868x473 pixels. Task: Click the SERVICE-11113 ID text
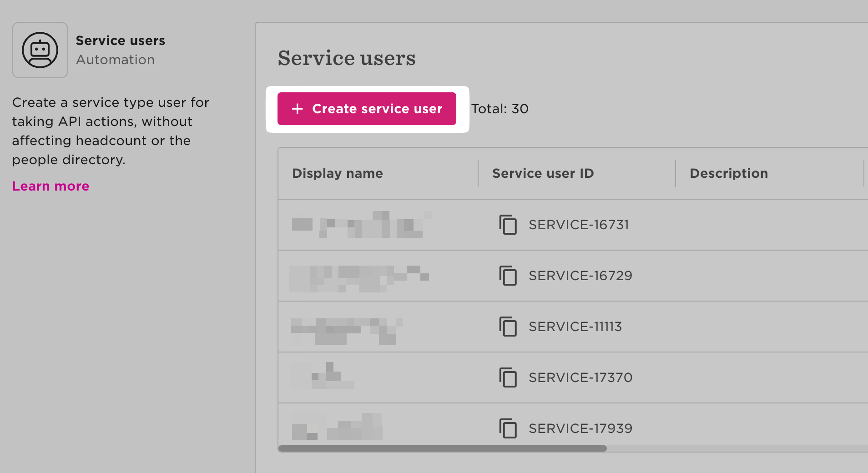(x=575, y=327)
